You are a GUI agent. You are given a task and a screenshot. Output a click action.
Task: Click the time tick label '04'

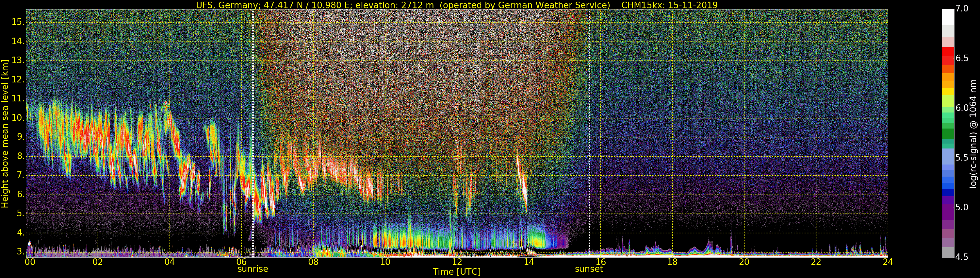coord(170,262)
